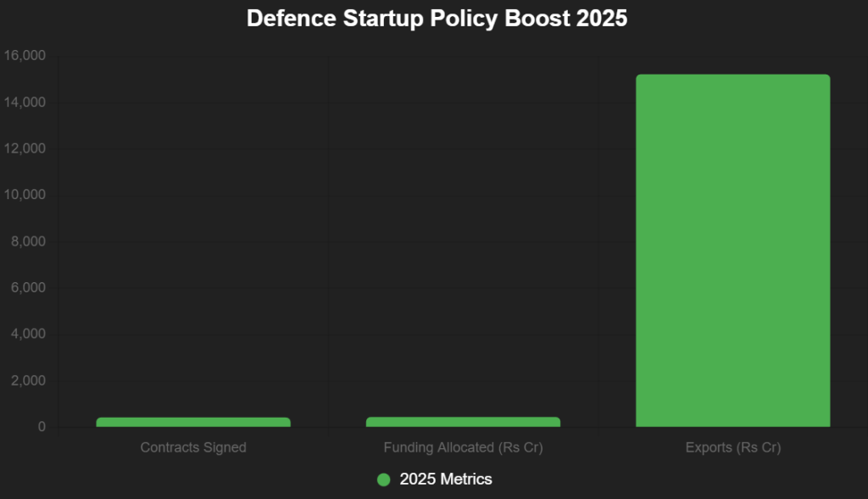Click the 16,000 y-axis tick label
Screen dimensions: 868x499
25,56
